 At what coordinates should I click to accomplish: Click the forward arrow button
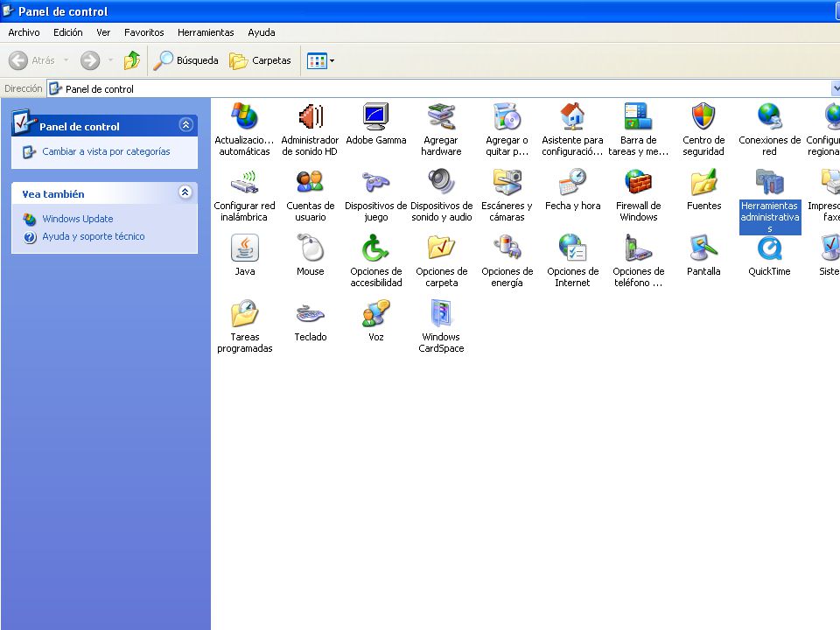90,60
